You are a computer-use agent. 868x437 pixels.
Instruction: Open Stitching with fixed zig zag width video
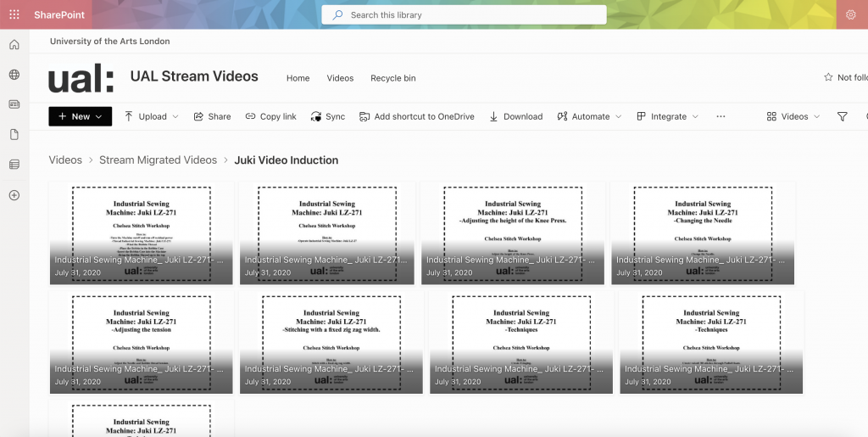[331, 342]
